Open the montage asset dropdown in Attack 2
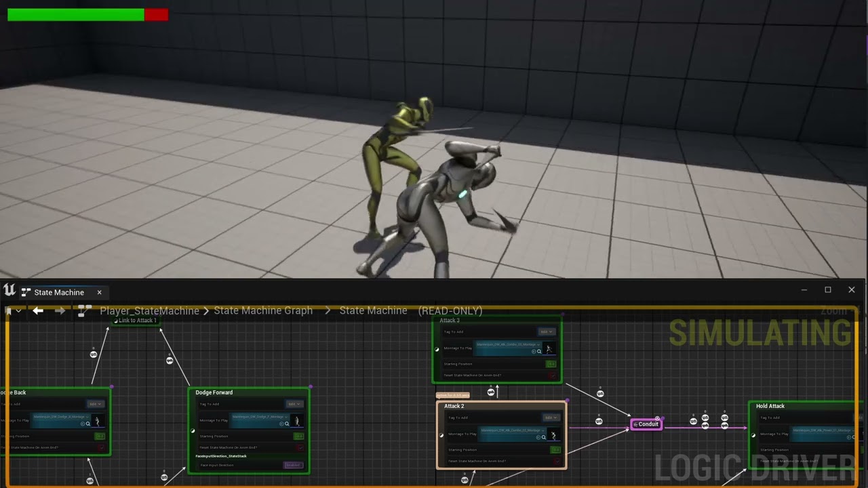868x488 pixels. coord(513,430)
